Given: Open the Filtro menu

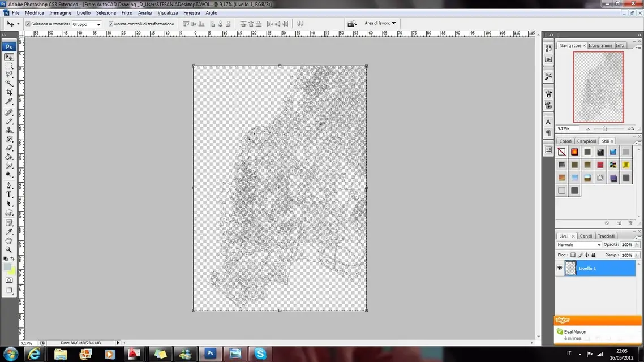Looking at the screenshot, I should tap(127, 12).
